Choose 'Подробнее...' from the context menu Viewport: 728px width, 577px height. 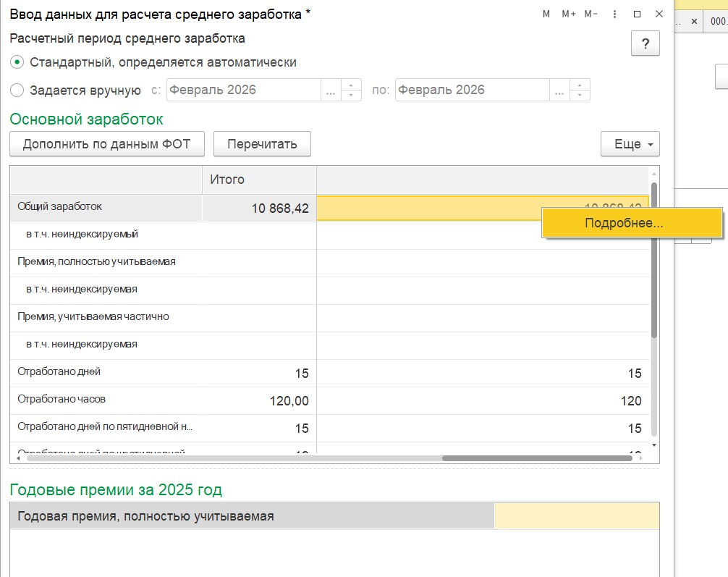(x=624, y=224)
